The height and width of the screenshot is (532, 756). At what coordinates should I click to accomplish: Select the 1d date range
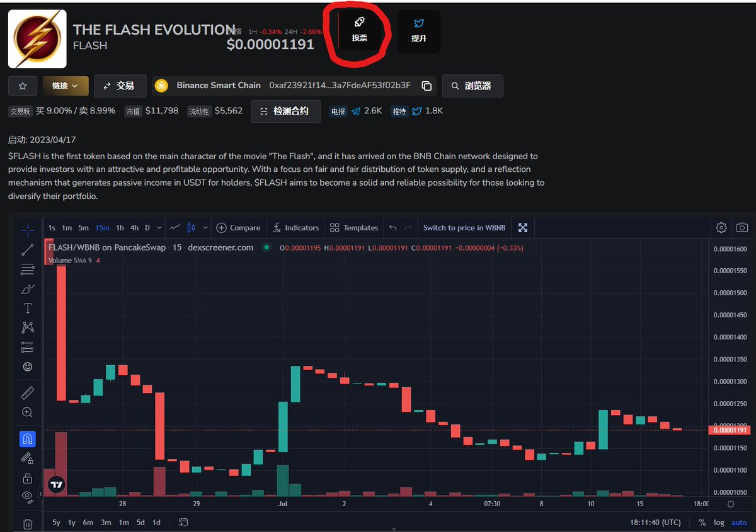[156, 523]
